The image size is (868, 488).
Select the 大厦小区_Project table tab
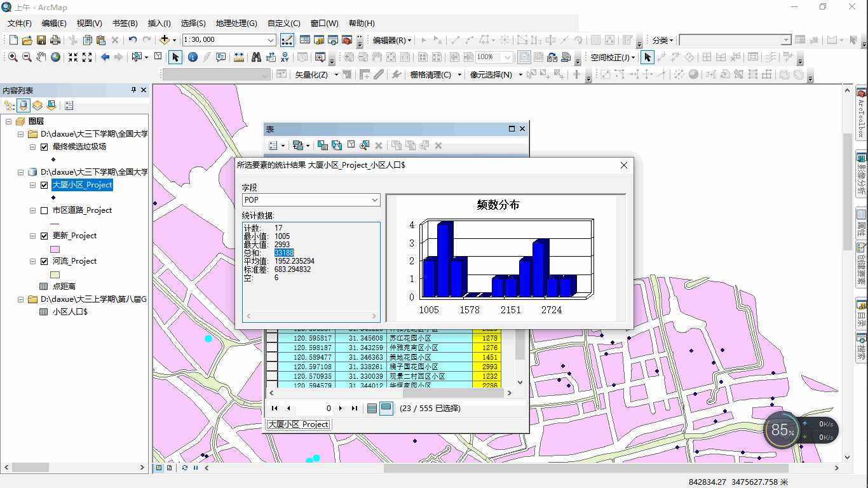(299, 424)
